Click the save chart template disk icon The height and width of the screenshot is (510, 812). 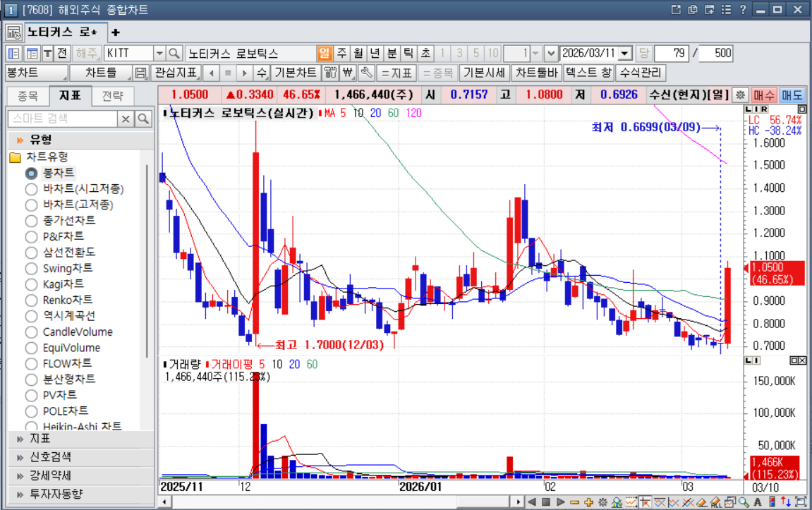pyautogui.click(x=141, y=73)
